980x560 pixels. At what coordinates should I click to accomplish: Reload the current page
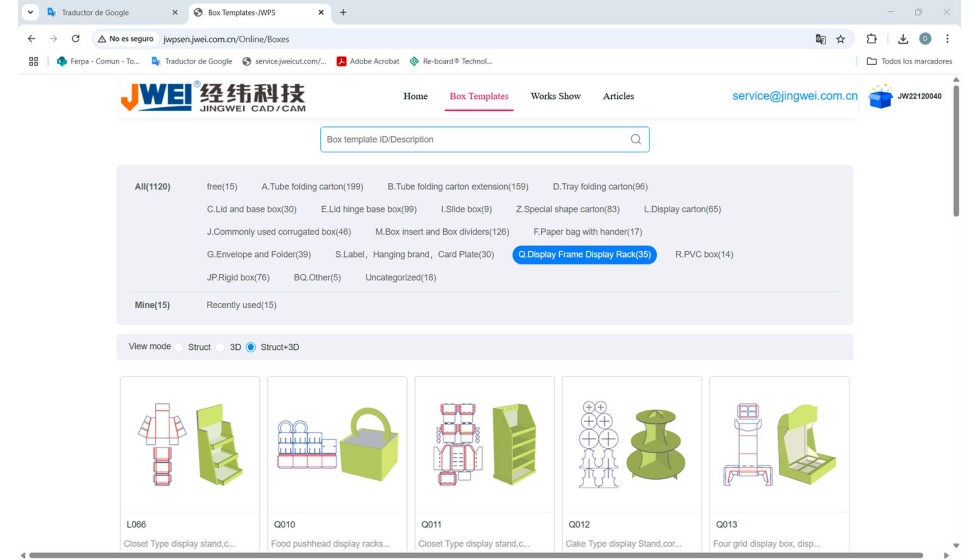pyautogui.click(x=76, y=39)
